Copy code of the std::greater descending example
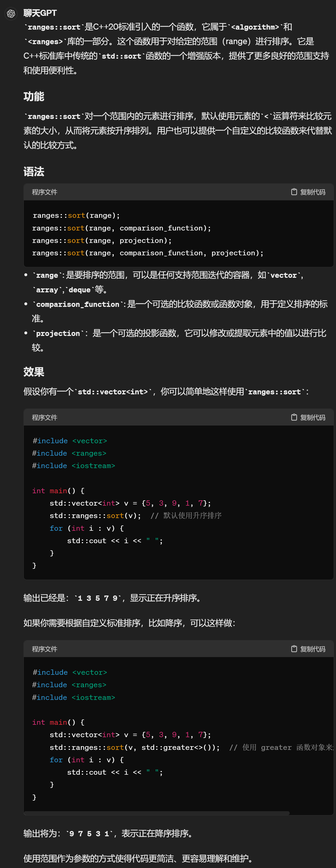The image size is (336, 868). 308,649
